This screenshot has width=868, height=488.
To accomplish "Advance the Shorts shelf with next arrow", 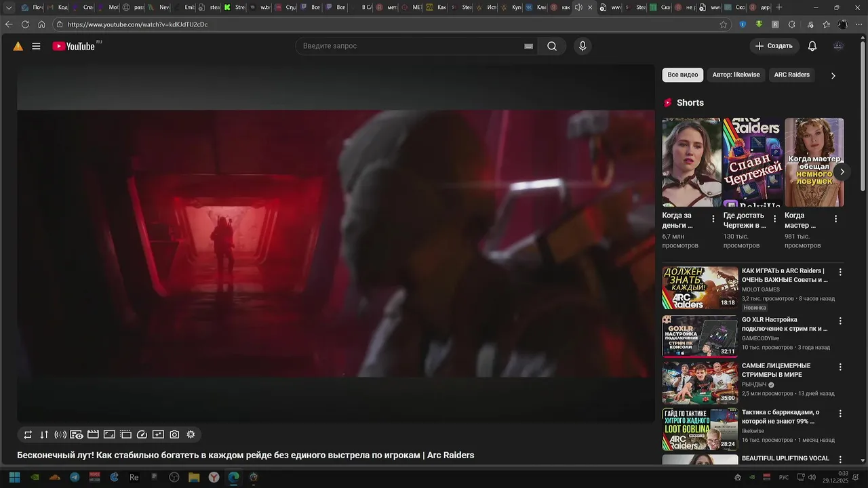I will pos(842,171).
